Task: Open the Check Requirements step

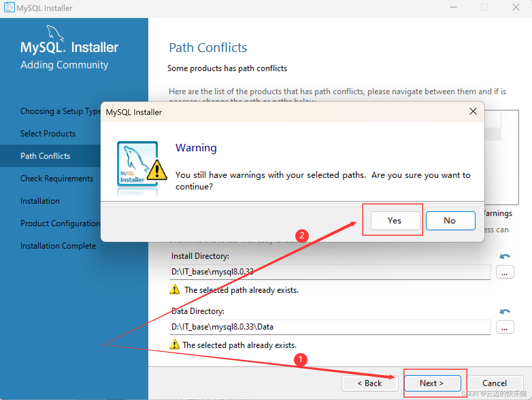Action: tap(57, 179)
